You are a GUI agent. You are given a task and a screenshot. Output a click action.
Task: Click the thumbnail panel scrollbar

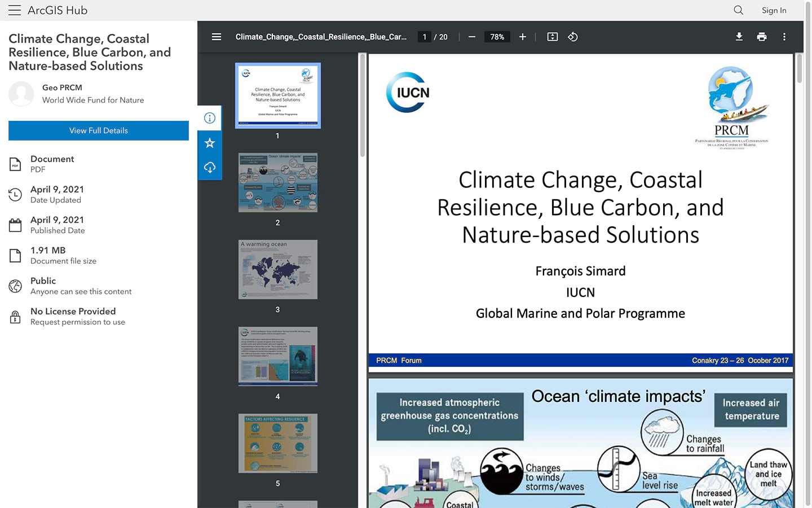[x=362, y=106]
